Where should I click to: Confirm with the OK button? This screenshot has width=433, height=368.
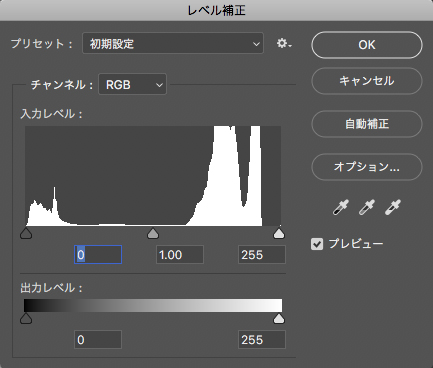pyautogui.click(x=367, y=45)
